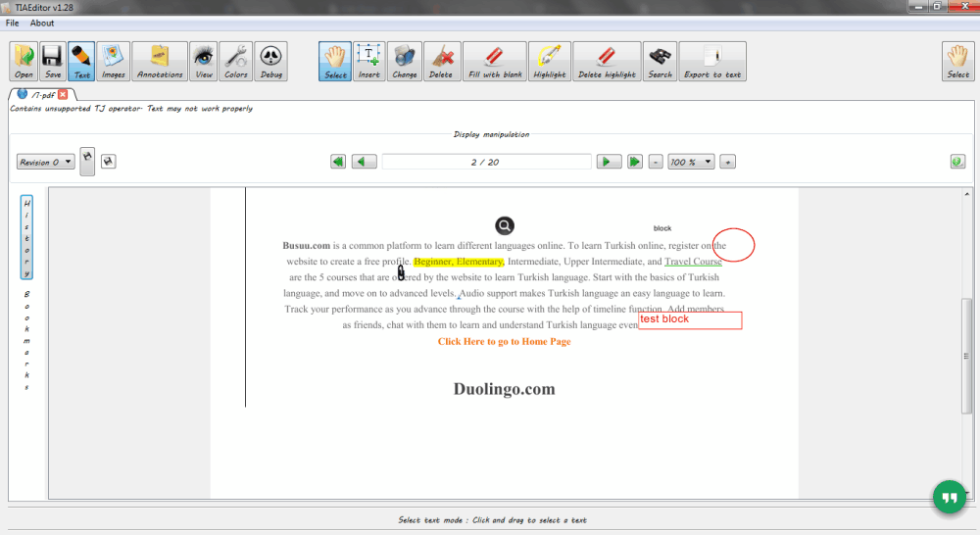Open the Colors tool
Screen dimensions: 980x535
(x=236, y=62)
